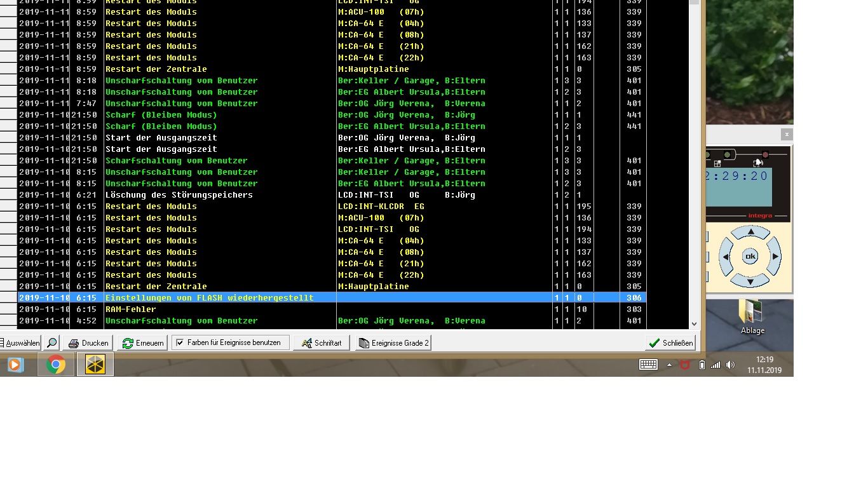Image resolution: width=868 pixels, height=488 pixels.
Task: Click Schließen to close the event log
Action: coord(670,342)
